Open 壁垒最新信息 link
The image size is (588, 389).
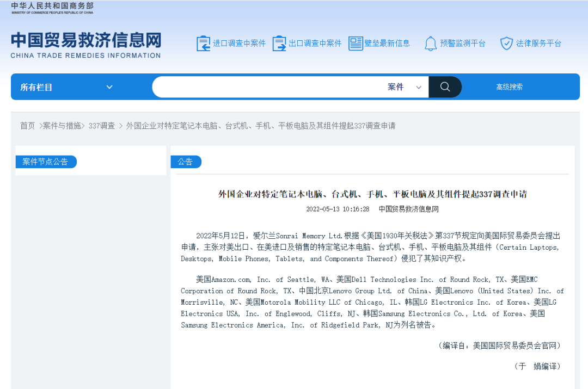[387, 44]
